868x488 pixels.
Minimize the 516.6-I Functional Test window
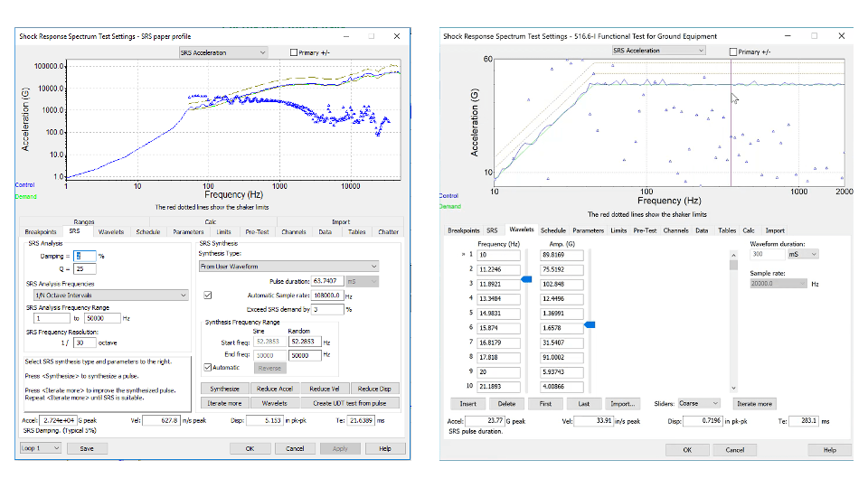[788, 35]
